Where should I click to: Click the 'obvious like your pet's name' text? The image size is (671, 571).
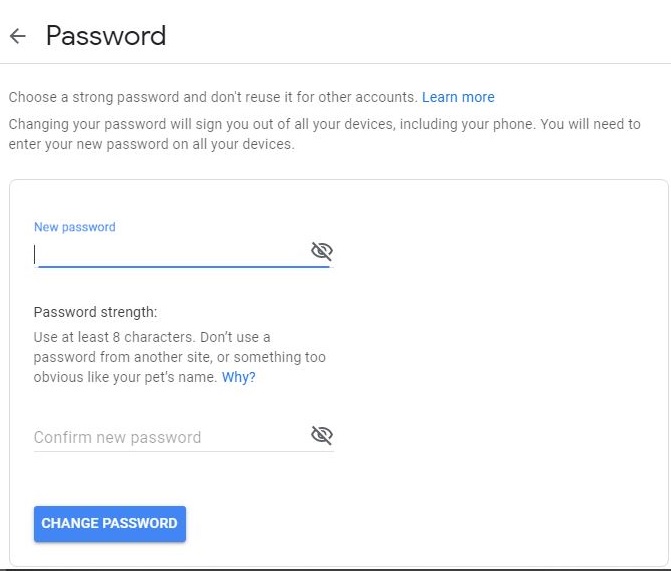(125, 377)
